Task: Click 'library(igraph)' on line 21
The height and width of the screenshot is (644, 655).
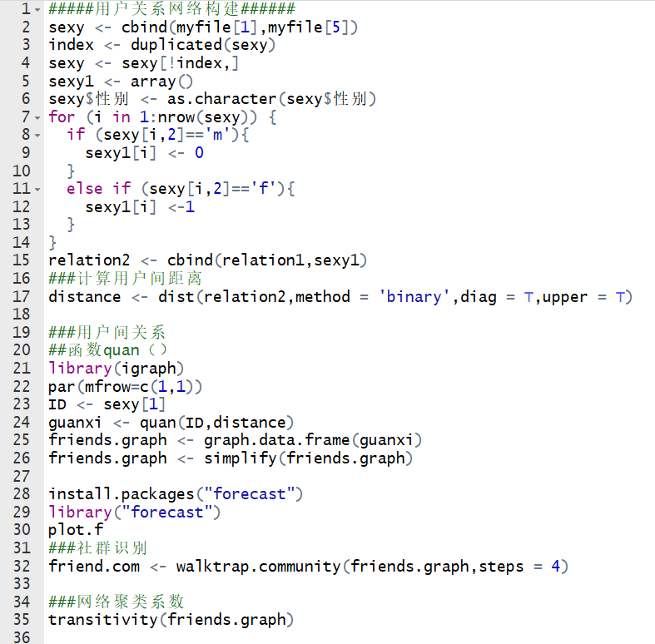Action: 117,369
